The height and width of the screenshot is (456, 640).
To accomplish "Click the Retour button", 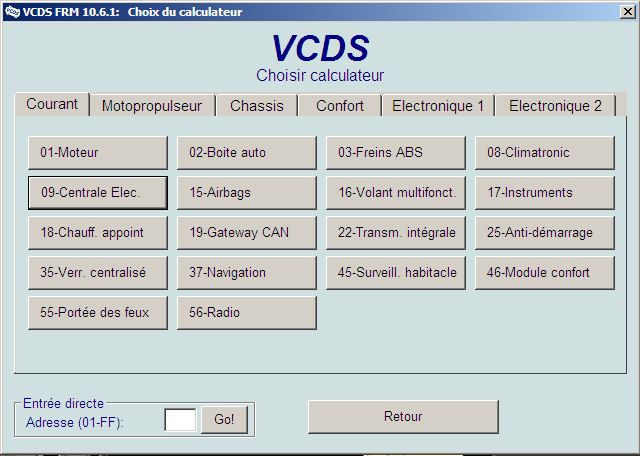I will tap(403, 417).
